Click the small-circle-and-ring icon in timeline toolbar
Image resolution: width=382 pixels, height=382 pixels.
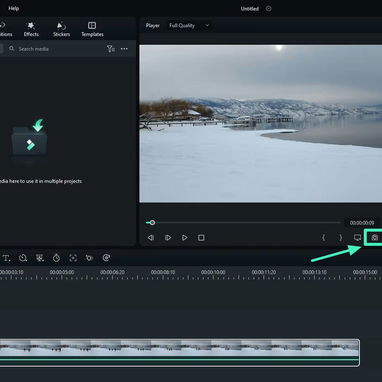pyautogui.click(x=89, y=258)
